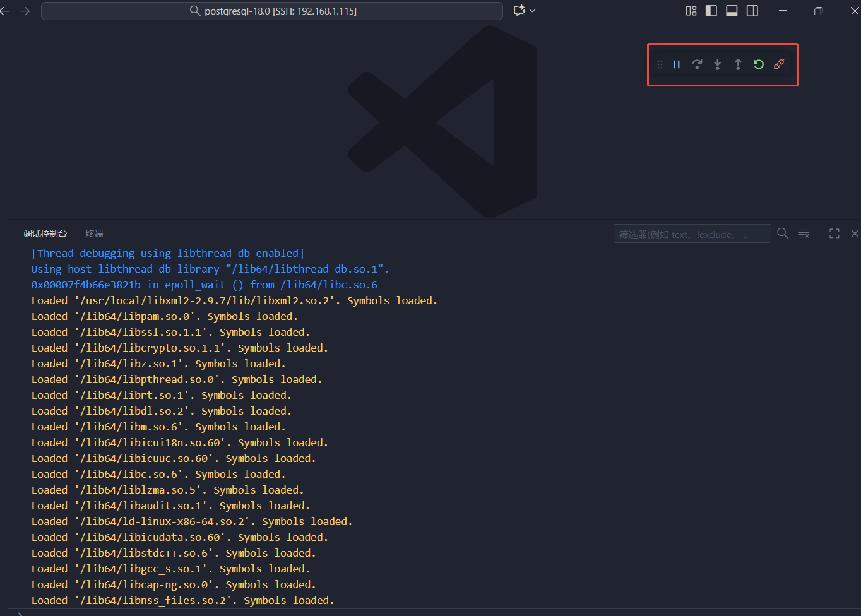The image size is (861, 616).
Task: Click the libicui18n.so.60 loaded line
Action: click(180, 442)
